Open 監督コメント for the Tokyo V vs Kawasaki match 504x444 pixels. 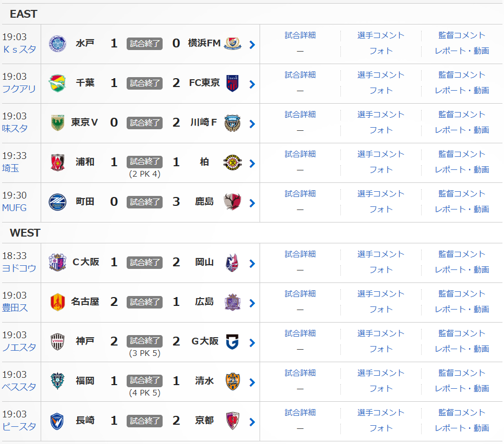coord(462,114)
